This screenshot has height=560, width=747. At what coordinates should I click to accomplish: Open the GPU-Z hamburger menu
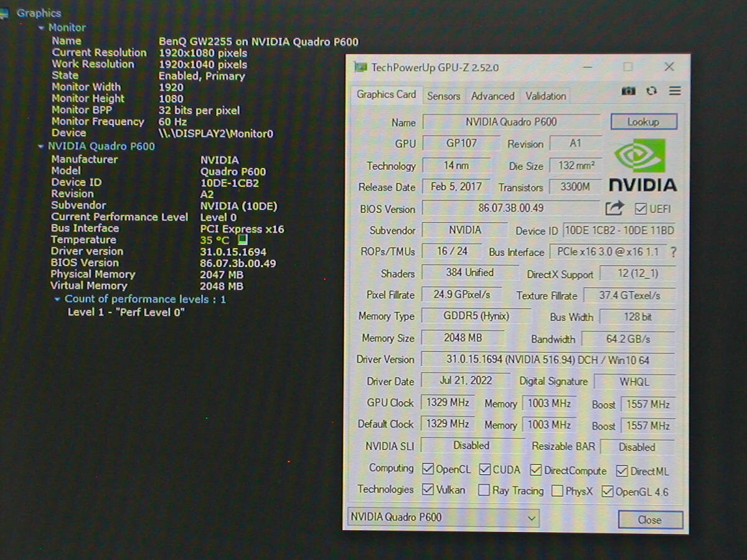click(675, 91)
